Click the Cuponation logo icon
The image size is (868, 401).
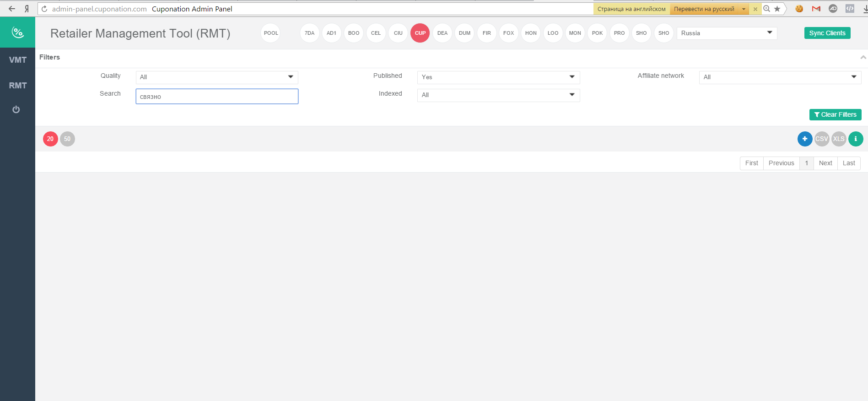click(x=17, y=33)
